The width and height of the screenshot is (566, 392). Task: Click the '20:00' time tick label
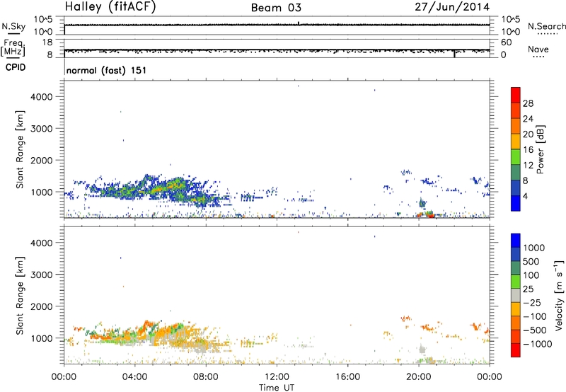419,377
